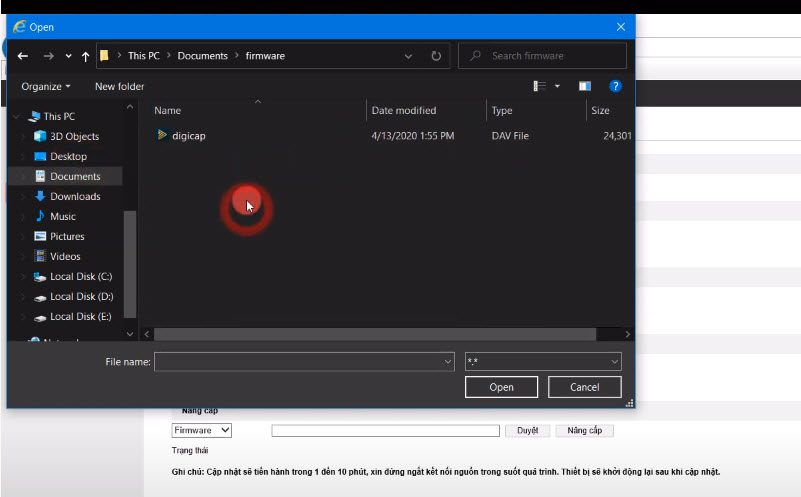Open the Organize menu

(46, 87)
